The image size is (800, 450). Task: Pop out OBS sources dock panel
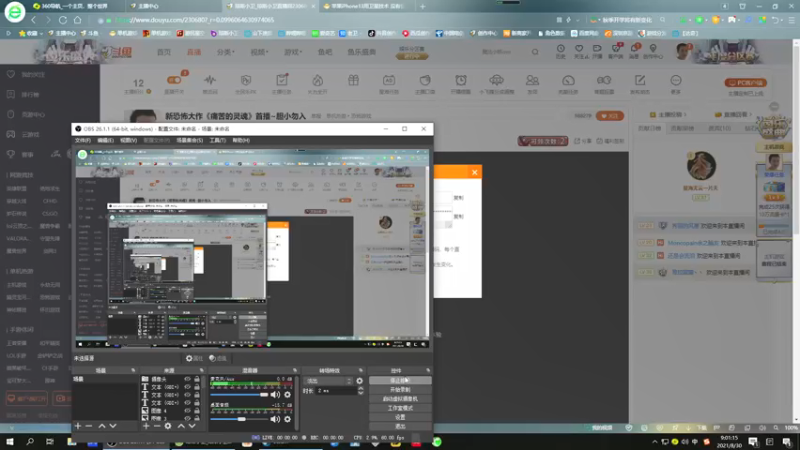click(202, 370)
